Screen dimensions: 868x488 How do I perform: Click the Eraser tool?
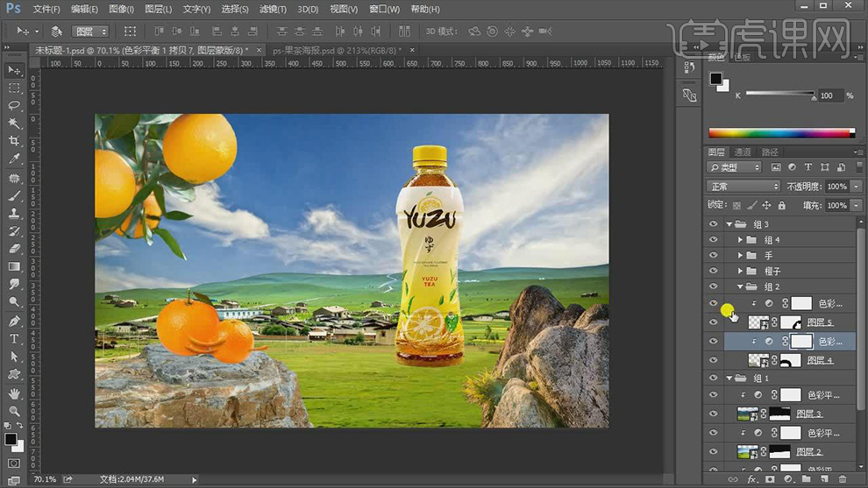click(14, 249)
